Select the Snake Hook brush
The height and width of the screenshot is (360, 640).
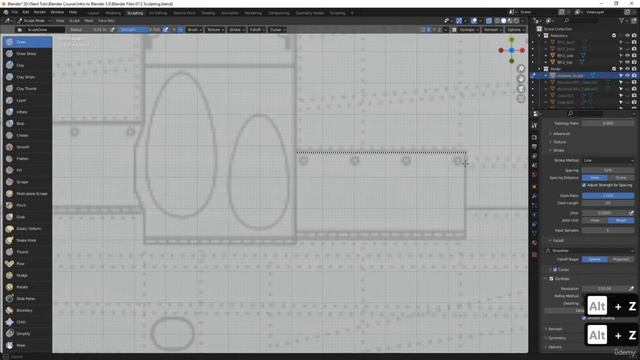[27, 240]
